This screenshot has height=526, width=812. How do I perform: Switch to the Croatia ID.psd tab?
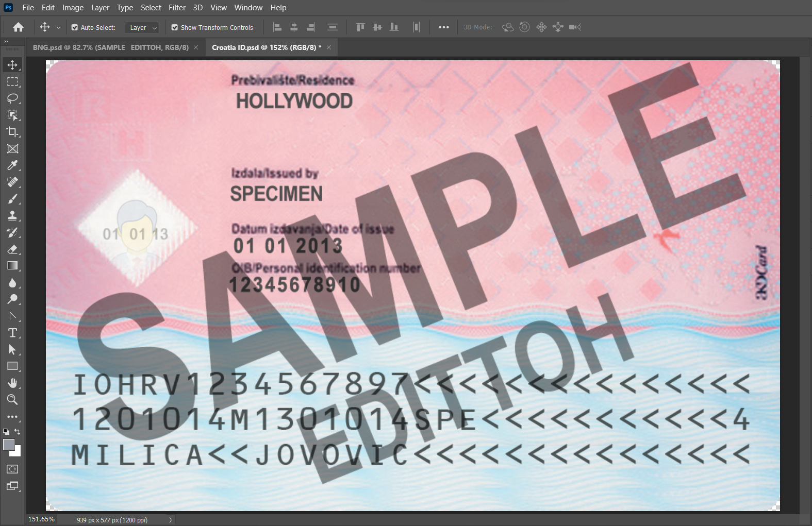pyautogui.click(x=267, y=47)
